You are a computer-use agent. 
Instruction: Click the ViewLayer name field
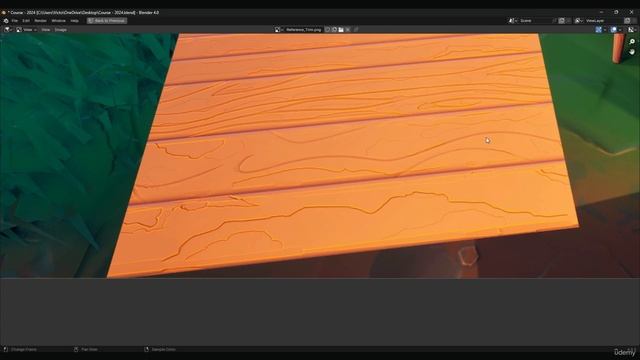(x=603, y=20)
